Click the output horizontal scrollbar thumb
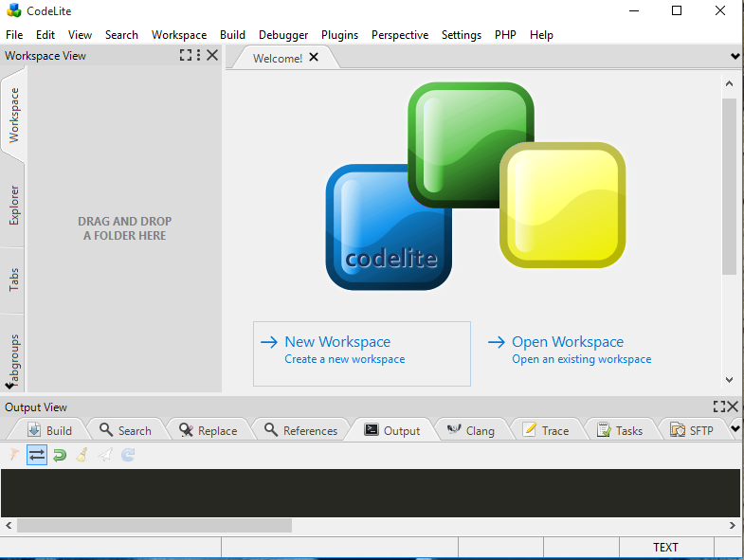This screenshot has height=560, width=744. [154, 525]
